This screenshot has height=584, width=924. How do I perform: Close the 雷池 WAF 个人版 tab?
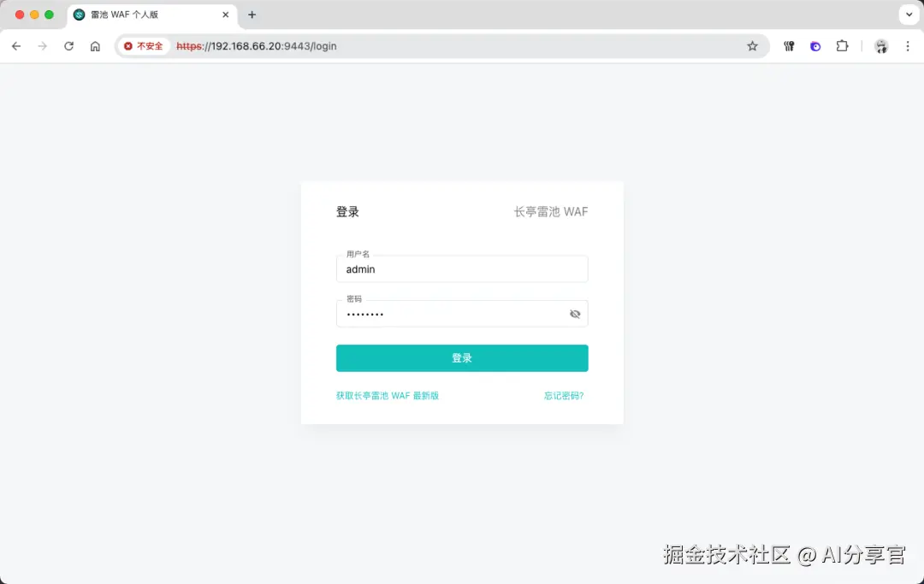coord(225,15)
